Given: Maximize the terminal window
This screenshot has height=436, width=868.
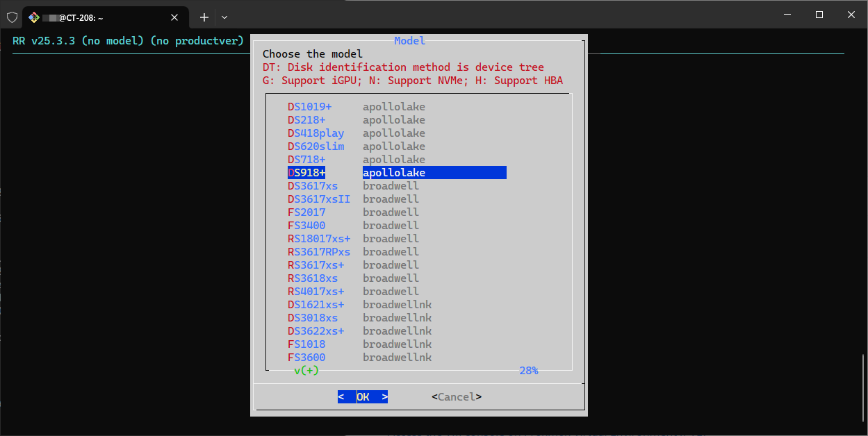Looking at the screenshot, I should pos(819,15).
